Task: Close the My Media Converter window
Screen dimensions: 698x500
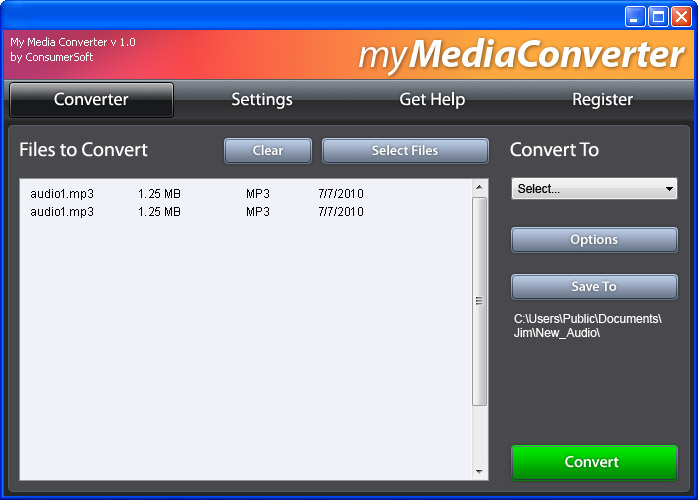Action: [682, 17]
